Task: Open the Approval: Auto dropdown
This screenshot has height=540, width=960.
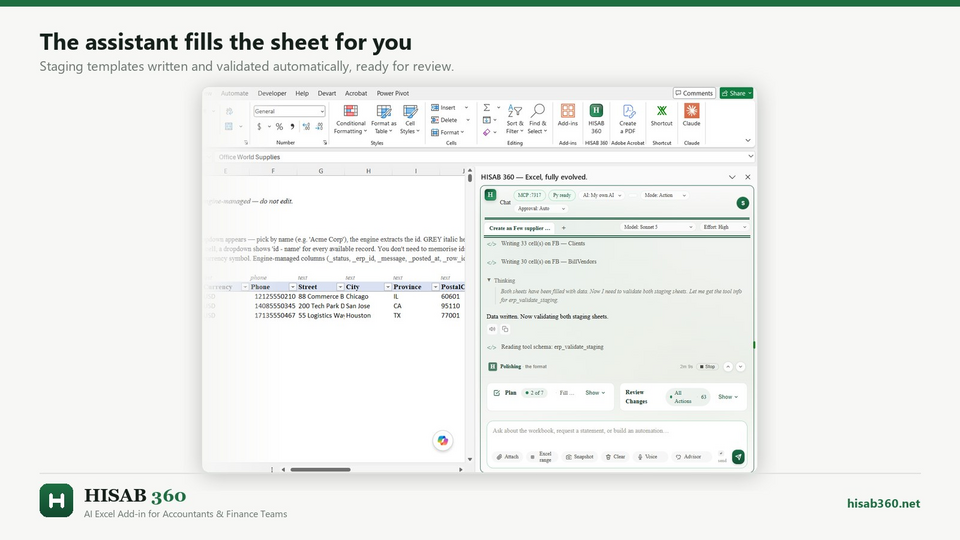Action: (x=541, y=209)
